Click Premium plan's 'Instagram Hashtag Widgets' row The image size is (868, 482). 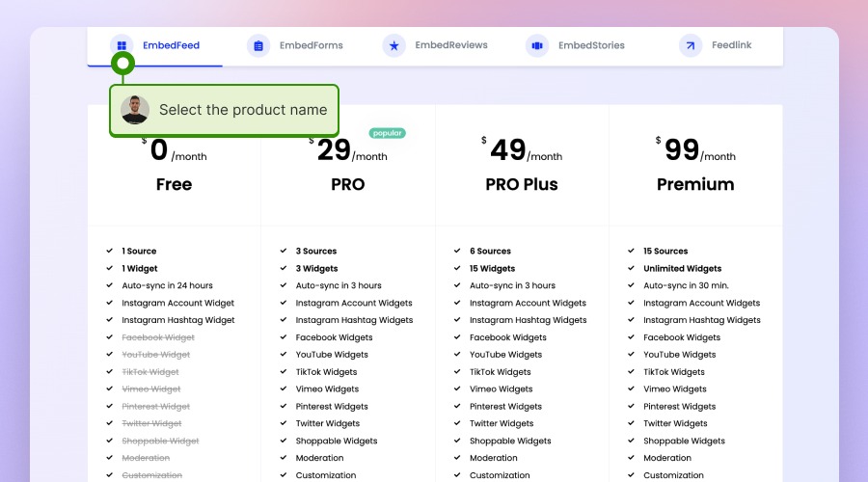click(694, 320)
